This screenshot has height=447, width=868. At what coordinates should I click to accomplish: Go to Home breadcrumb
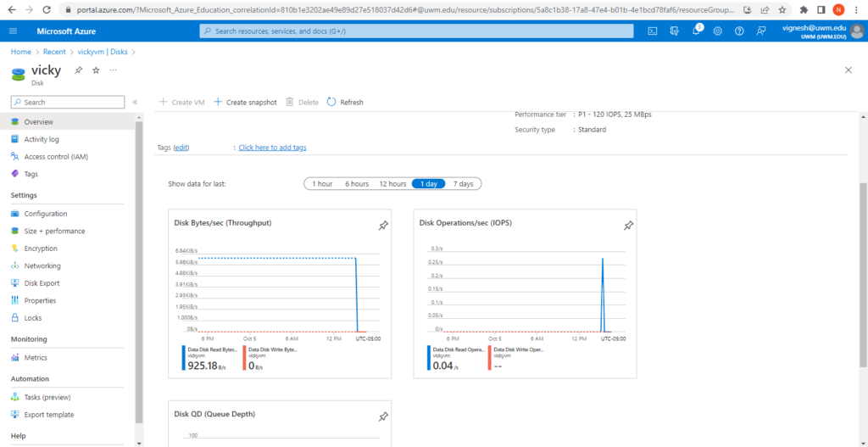pos(21,52)
